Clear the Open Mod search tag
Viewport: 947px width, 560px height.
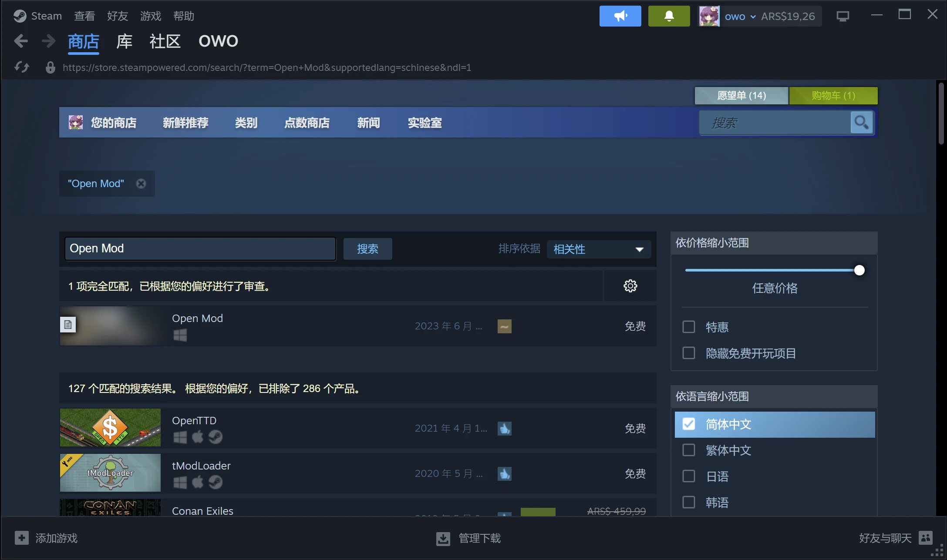(140, 183)
